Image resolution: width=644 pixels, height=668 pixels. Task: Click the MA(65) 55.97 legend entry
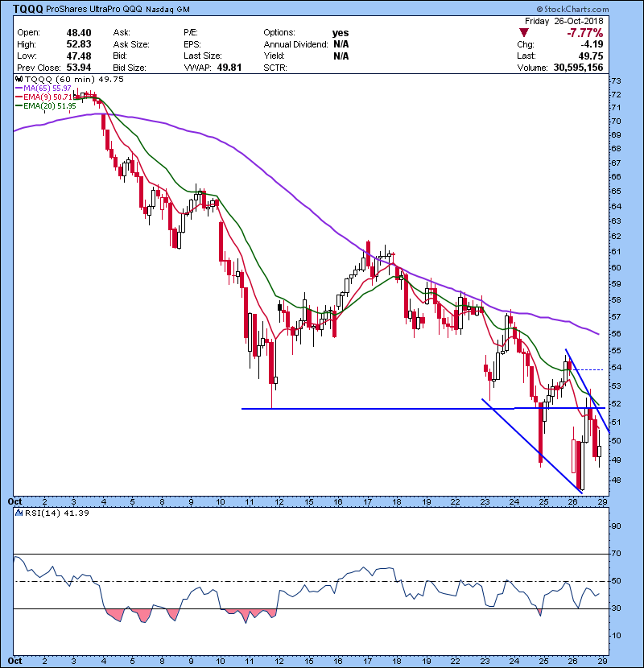[x=47, y=89]
